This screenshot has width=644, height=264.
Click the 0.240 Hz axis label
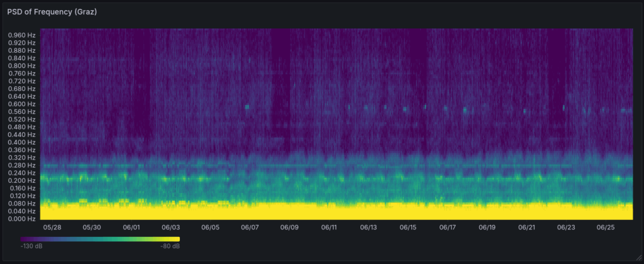click(22, 173)
